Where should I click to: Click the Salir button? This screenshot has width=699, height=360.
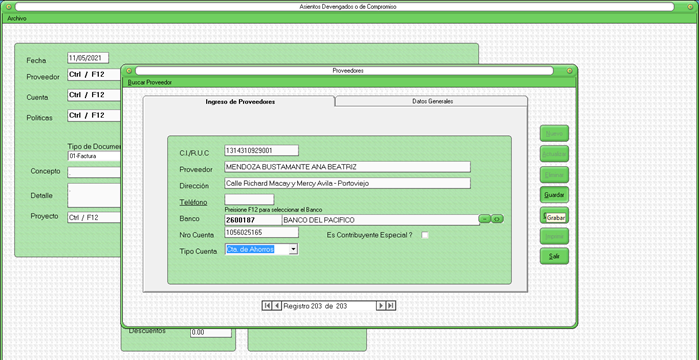pyautogui.click(x=554, y=256)
